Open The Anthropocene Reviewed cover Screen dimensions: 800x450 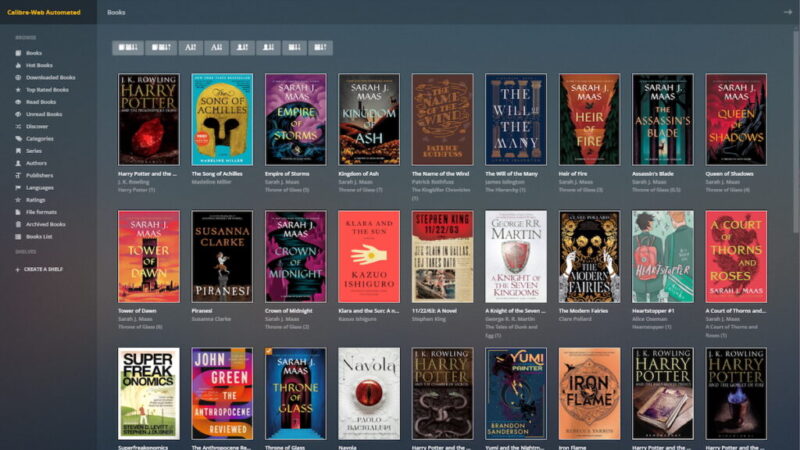[x=222, y=394]
